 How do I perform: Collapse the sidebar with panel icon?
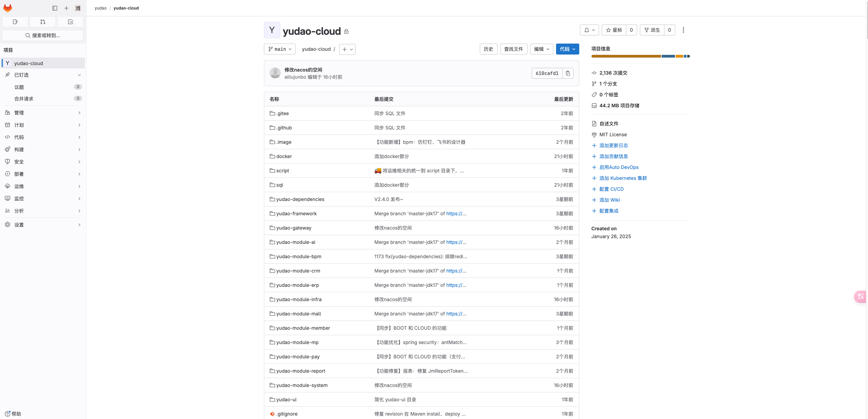54,8
